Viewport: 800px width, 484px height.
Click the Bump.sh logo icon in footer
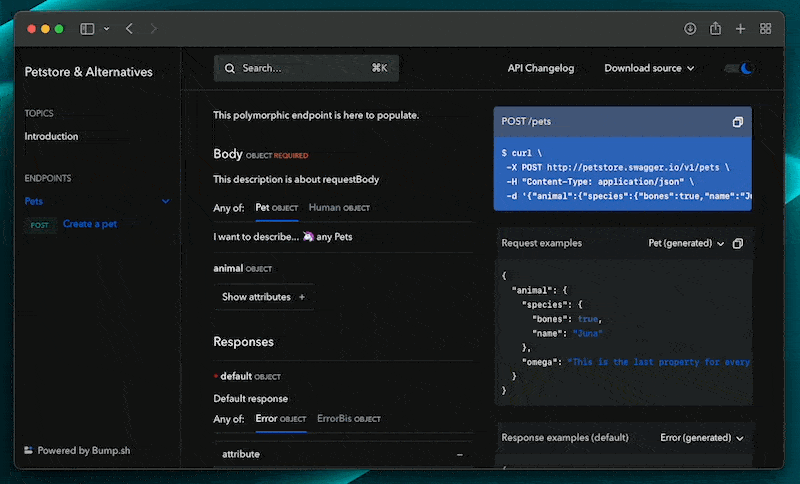pos(29,450)
